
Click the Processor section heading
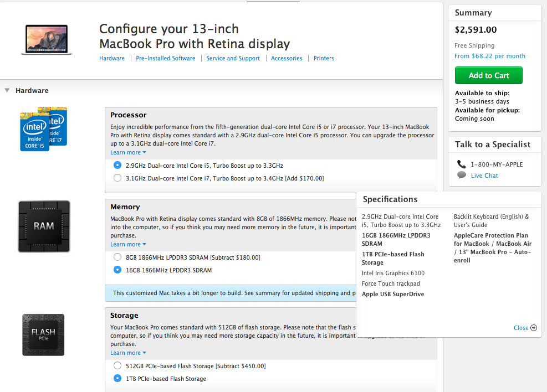[x=129, y=115]
